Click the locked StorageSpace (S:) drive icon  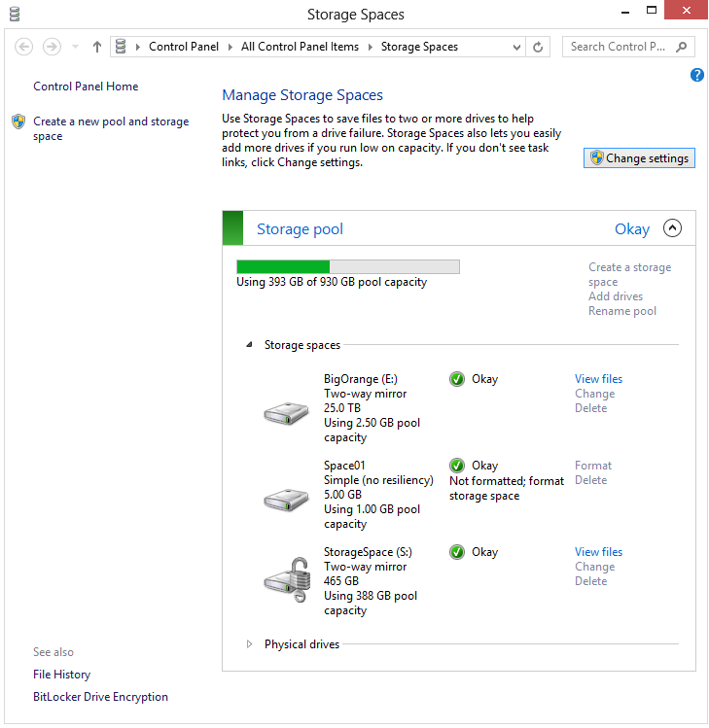(x=287, y=580)
